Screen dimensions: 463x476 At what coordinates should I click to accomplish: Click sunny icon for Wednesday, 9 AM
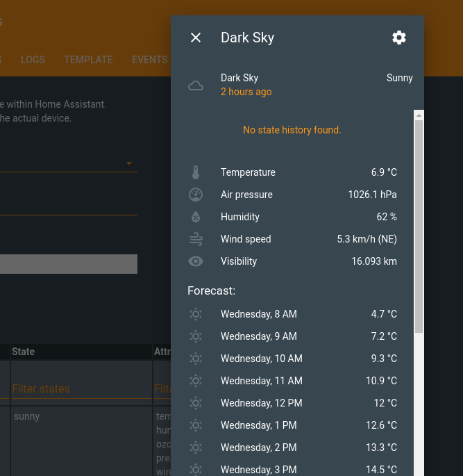click(196, 336)
